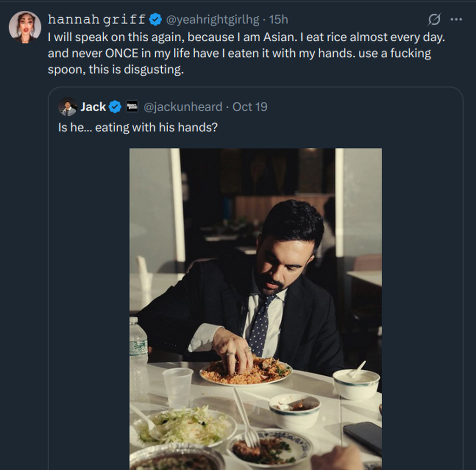Screen dimensions: 476x470
Task: Open the hannah griff display name link
Action: click(x=97, y=20)
